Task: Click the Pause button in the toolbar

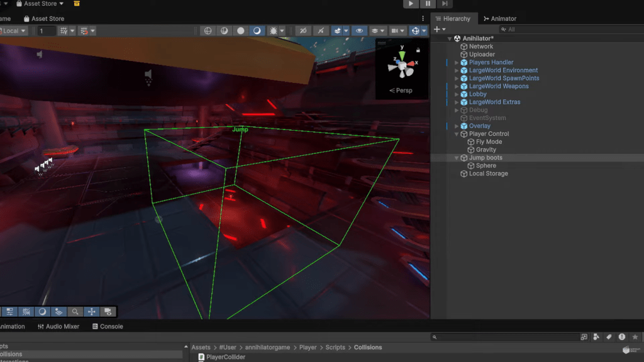Action: [x=428, y=4]
